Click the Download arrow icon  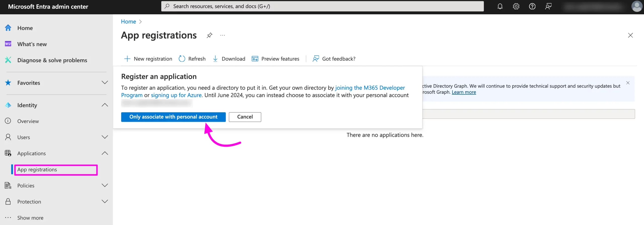(215, 59)
